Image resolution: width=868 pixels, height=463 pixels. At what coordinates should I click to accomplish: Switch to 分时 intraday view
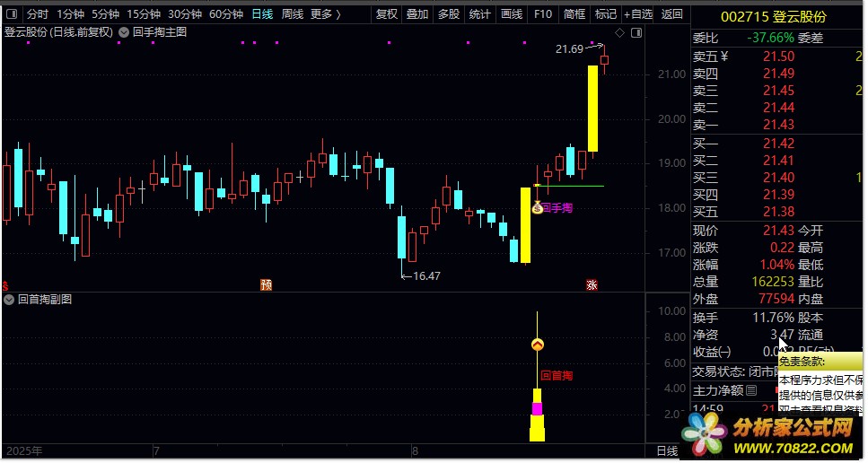[x=38, y=13]
